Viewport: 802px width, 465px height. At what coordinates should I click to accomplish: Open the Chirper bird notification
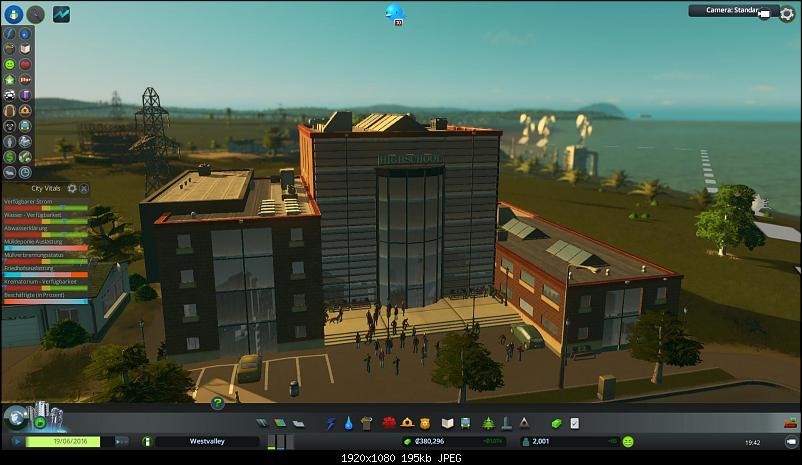[394, 13]
